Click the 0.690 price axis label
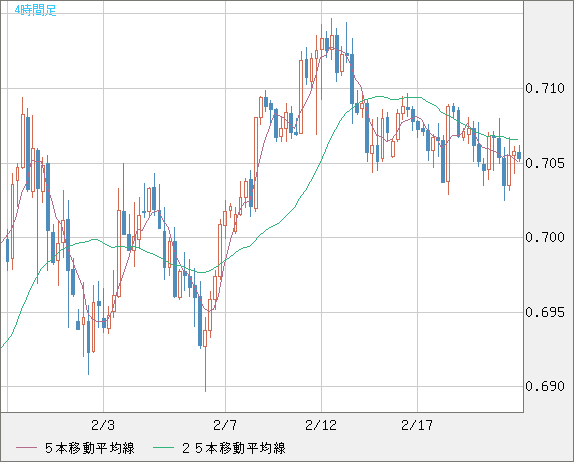Viewport: 574px width, 462px height. [x=545, y=386]
